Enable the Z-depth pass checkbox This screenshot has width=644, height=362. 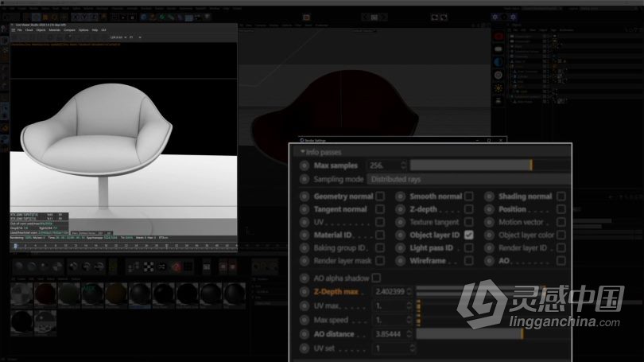click(468, 209)
